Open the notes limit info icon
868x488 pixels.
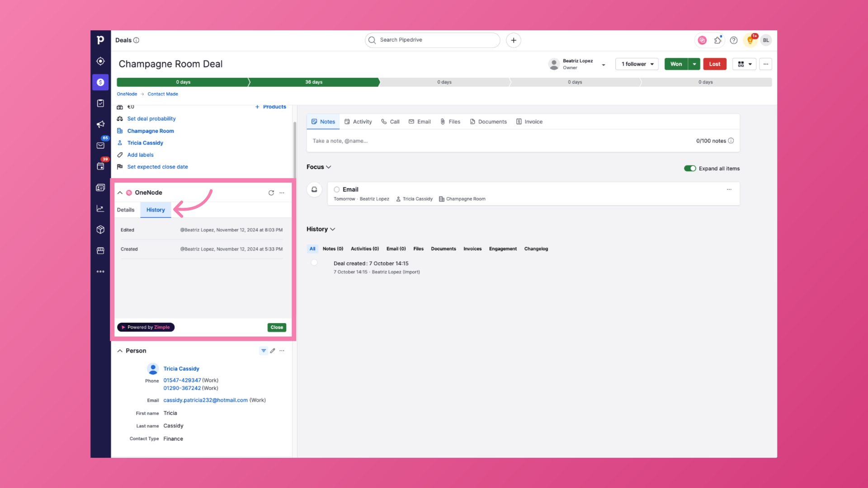tap(731, 141)
